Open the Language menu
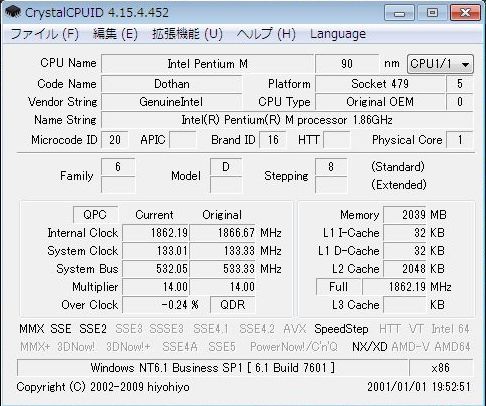Screen dimensions: 486x406 click(338, 34)
